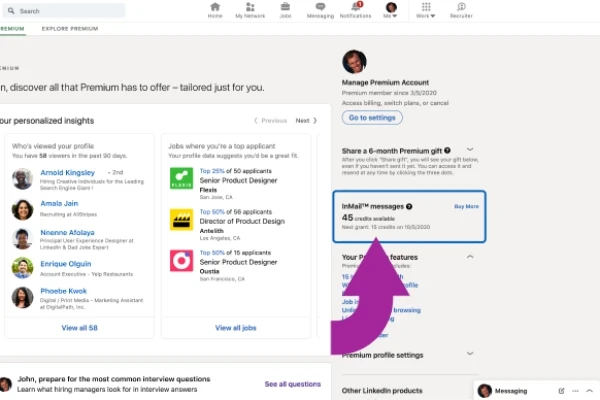Open Messaging bar three-dot options

click(575, 391)
